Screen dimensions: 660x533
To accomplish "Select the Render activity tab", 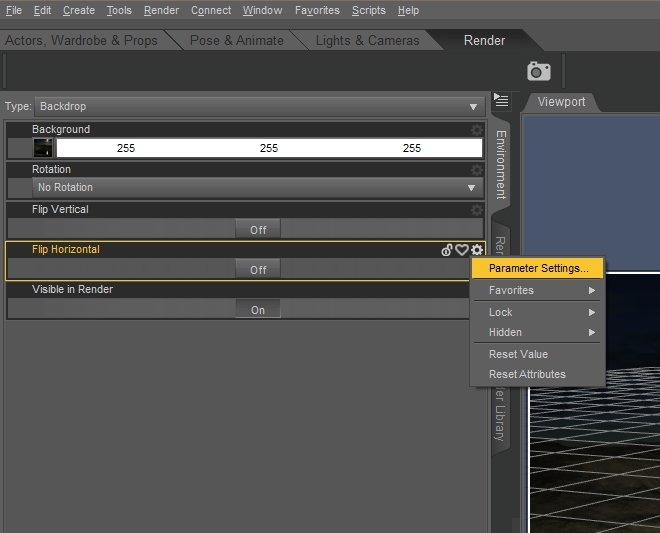I will (484, 40).
